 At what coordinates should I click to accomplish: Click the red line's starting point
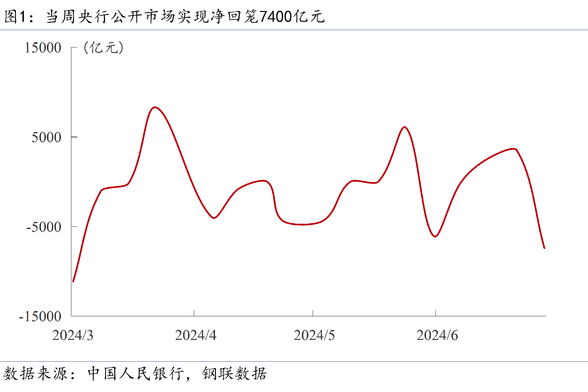click(73, 281)
